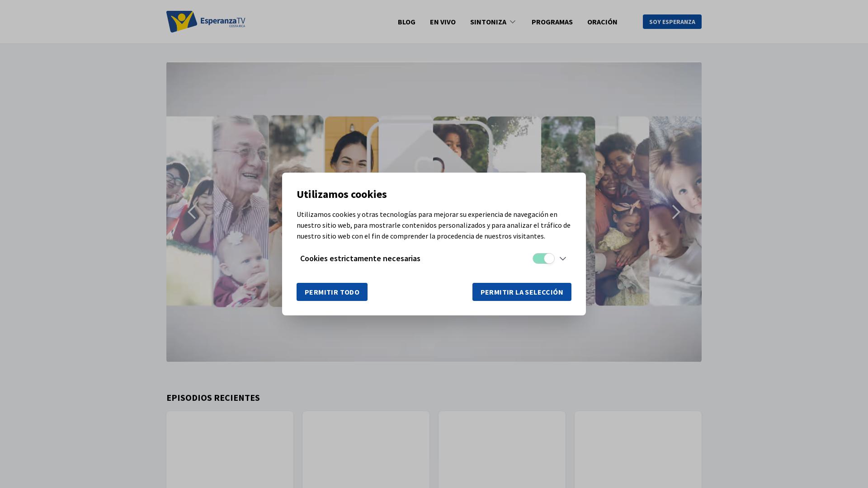Screen dimensions: 868x488
Task: Open the first recent episode thumbnail
Action: point(230,450)
